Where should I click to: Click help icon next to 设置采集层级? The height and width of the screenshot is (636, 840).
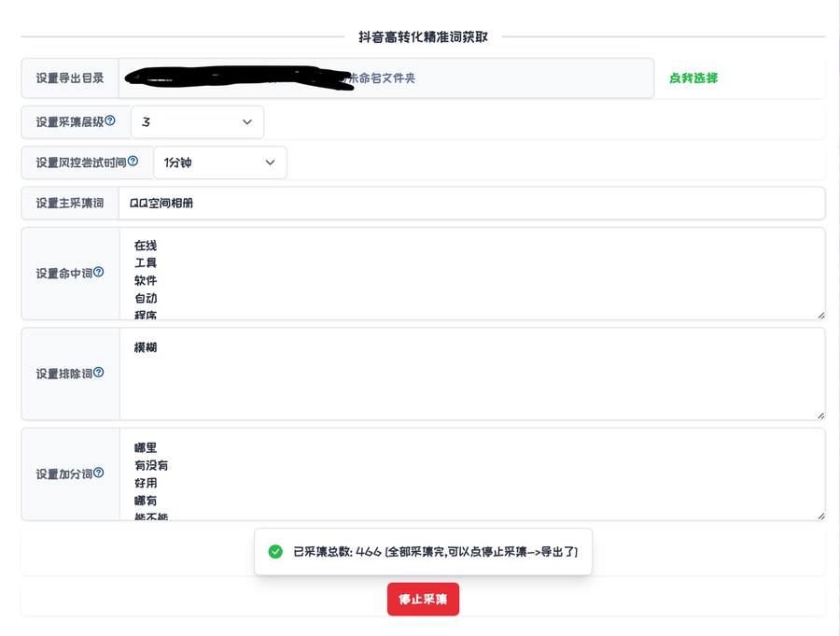pos(110,120)
